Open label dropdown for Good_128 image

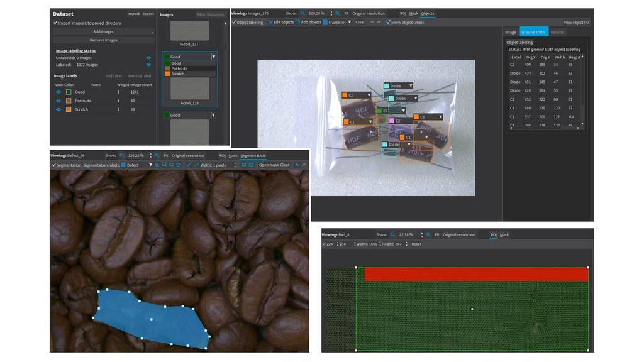click(x=213, y=57)
